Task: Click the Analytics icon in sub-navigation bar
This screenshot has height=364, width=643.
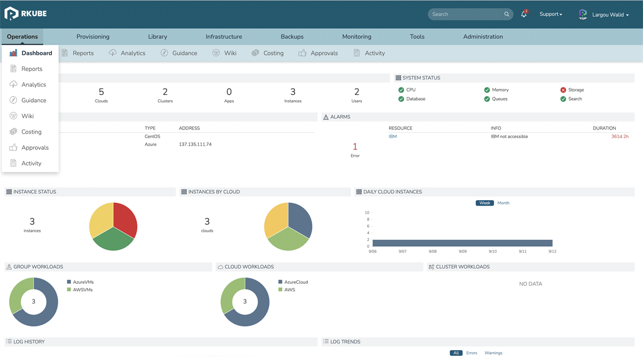Action: tap(113, 53)
